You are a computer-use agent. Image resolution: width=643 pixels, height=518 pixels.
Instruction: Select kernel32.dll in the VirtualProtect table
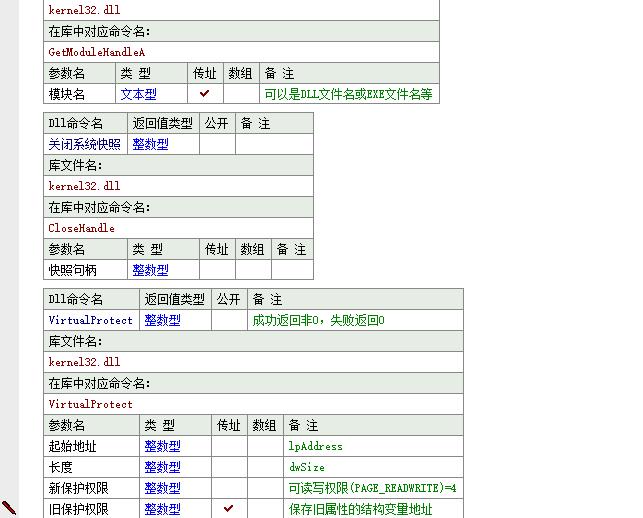(84, 362)
